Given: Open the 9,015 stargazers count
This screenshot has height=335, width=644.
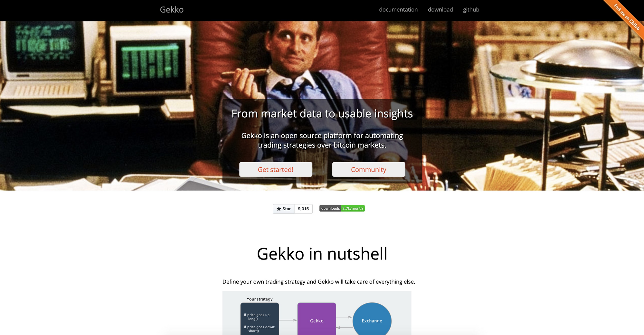Looking at the screenshot, I should coord(303,209).
